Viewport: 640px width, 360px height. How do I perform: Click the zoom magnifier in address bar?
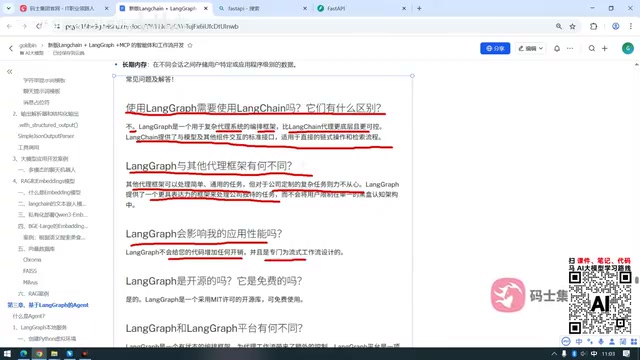558,26
